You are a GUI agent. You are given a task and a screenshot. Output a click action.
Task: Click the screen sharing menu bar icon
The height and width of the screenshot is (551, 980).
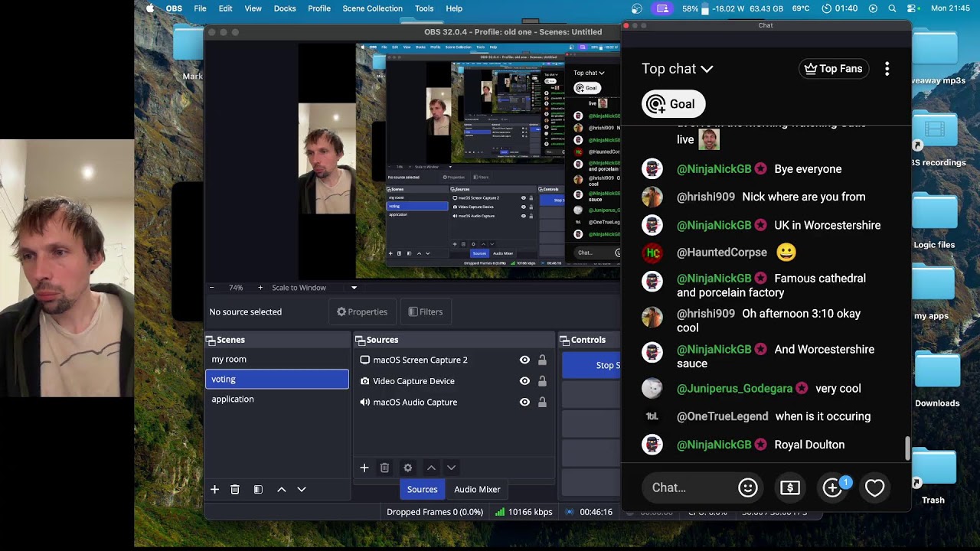663,8
